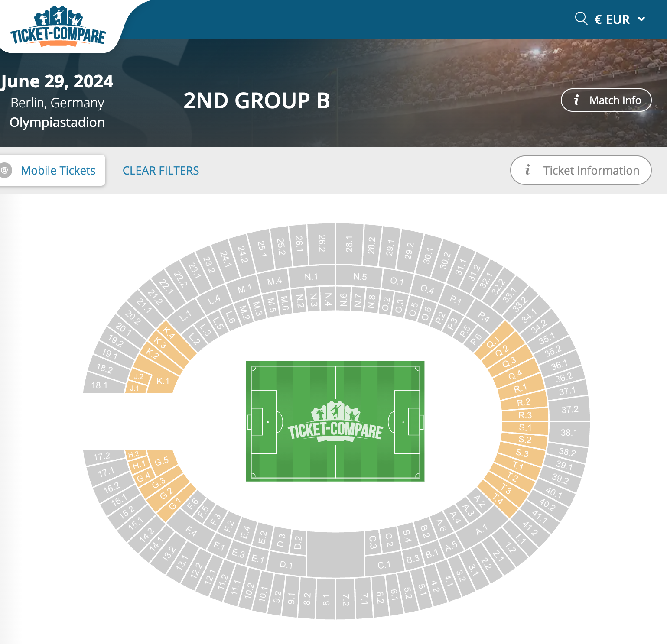Screen dimensions: 667x644
Task: Click the Clear Filters link
Action: click(x=161, y=170)
